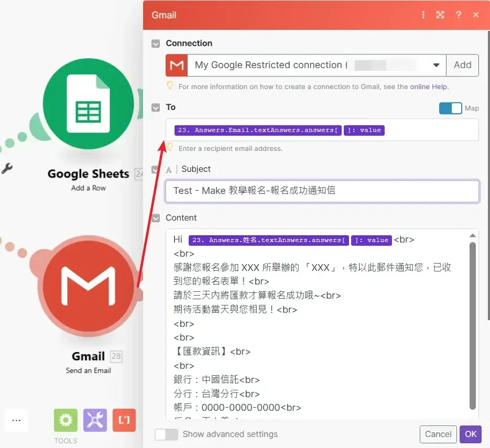Click the wrench icon on the canvas
The width and height of the screenshot is (490, 448).
point(7,168)
